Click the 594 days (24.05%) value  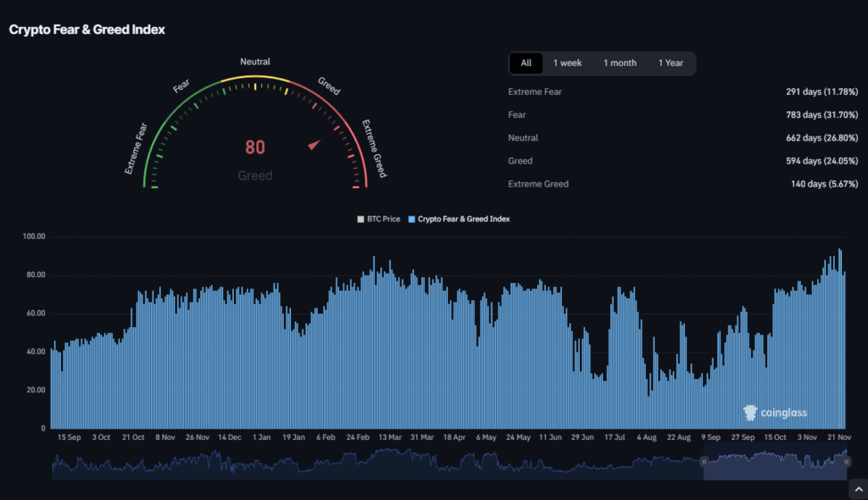(821, 161)
